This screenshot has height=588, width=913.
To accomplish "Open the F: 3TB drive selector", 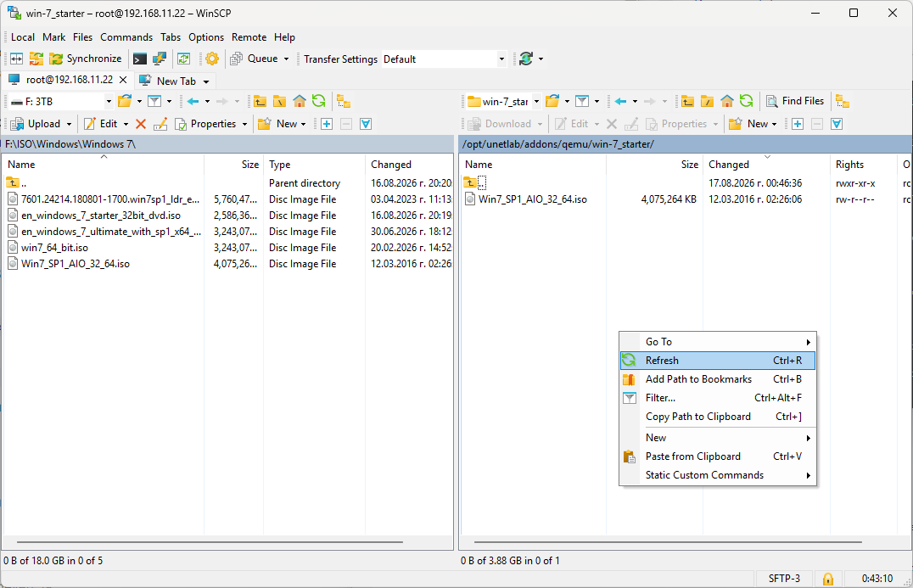I will tap(60, 102).
